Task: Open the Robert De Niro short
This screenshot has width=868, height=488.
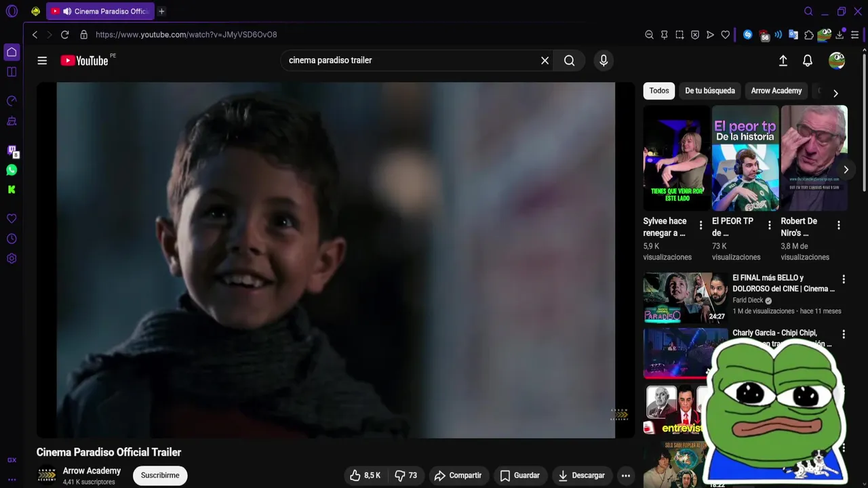Action: (814, 158)
